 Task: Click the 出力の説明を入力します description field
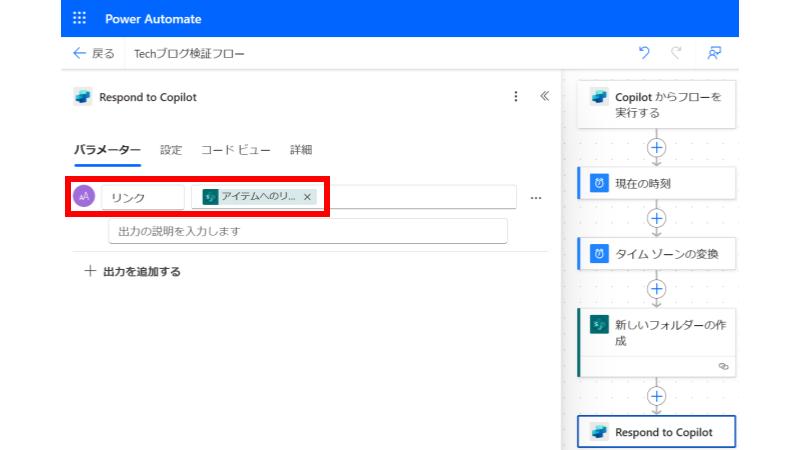click(x=308, y=231)
